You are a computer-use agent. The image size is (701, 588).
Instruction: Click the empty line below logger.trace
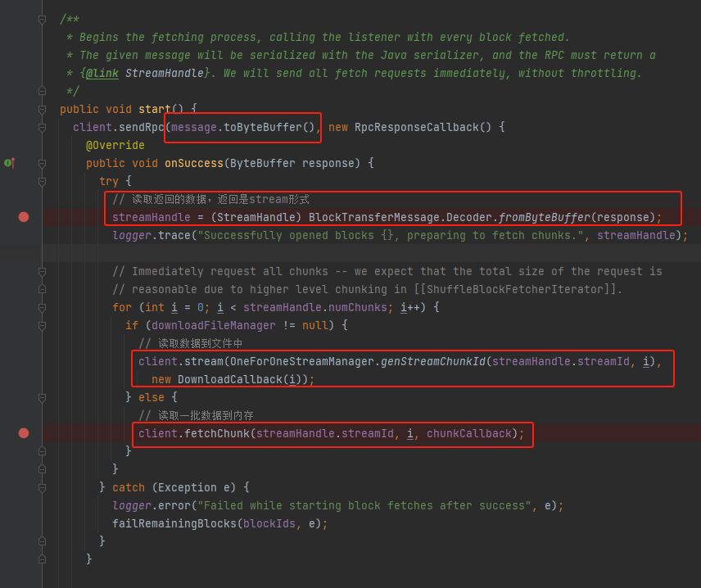pos(371,253)
